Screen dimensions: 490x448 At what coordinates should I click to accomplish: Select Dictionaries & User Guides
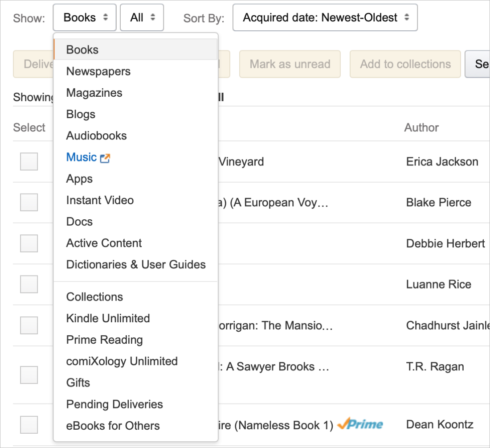[136, 264]
